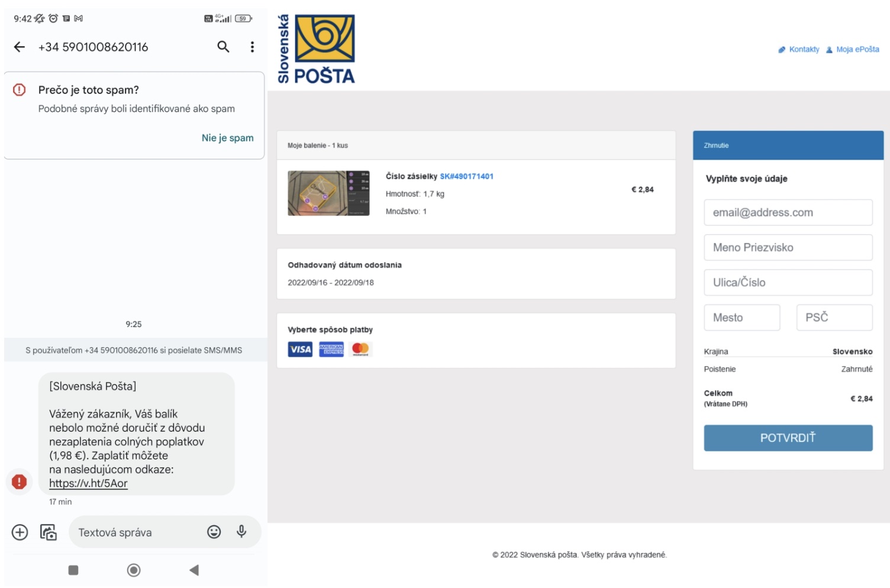Screen dimensions: 890x588
Task: Focus the email@address.com field
Action: [788, 212]
